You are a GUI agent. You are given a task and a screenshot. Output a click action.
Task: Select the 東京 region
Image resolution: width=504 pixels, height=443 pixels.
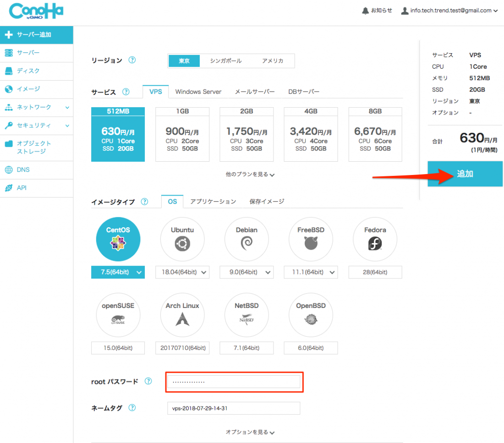click(x=184, y=61)
